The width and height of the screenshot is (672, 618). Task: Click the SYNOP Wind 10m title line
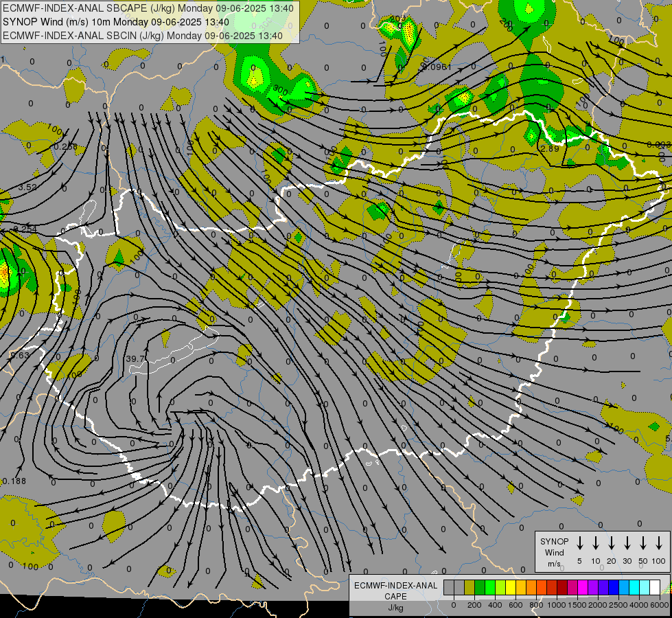(116, 22)
